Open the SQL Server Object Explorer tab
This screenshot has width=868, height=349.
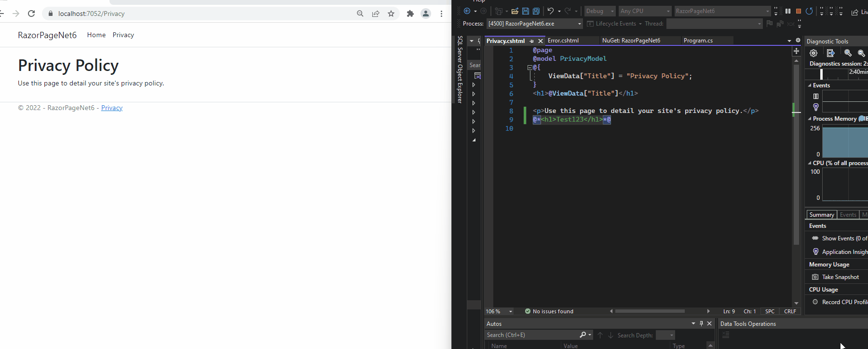[x=460, y=70]
